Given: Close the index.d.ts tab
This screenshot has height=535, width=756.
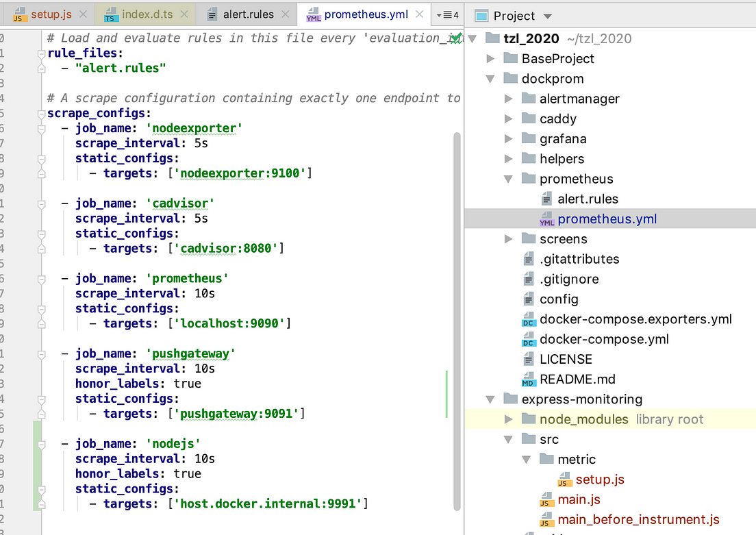Looking at the screenshot, I should tap(184, 14).
